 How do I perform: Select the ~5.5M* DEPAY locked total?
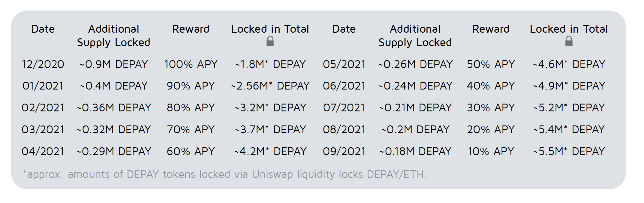click(x=569, y=152)
